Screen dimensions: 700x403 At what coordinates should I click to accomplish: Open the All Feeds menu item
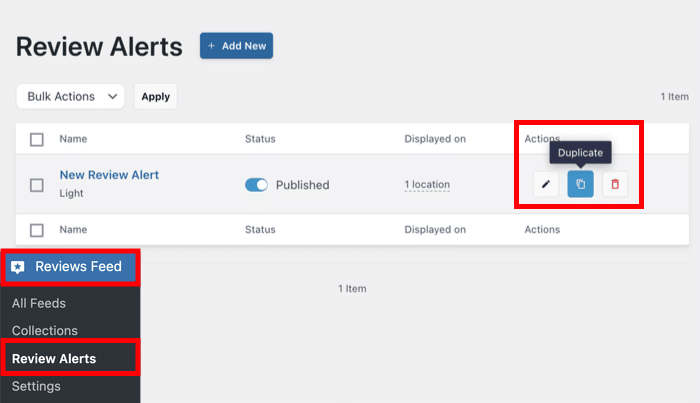point(39,303)
